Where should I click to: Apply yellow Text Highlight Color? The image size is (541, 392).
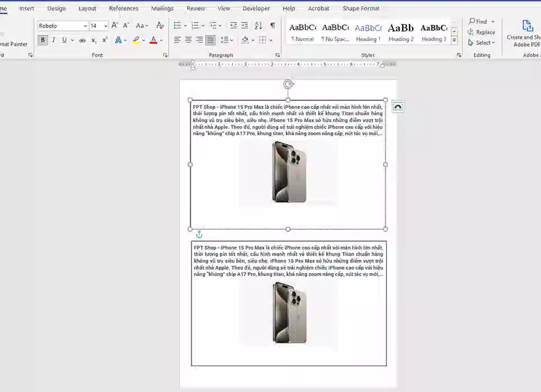(x=136, y=40)
